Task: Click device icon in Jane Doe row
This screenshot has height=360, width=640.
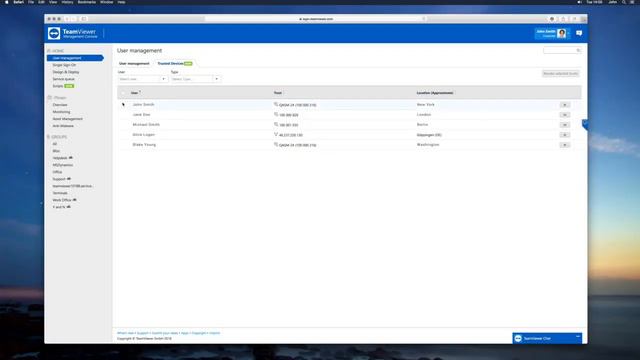Action: [x=276, y=115]
